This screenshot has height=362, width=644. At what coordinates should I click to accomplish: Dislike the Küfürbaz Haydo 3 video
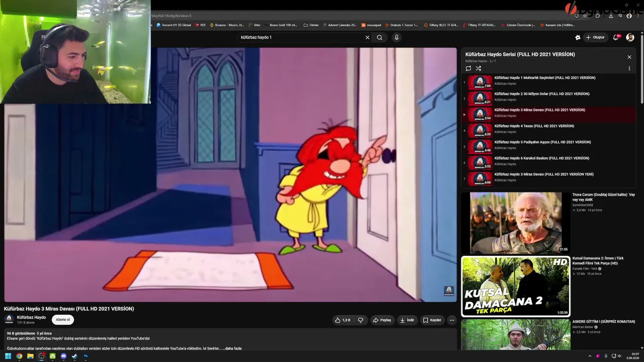[x=360, y=320]
